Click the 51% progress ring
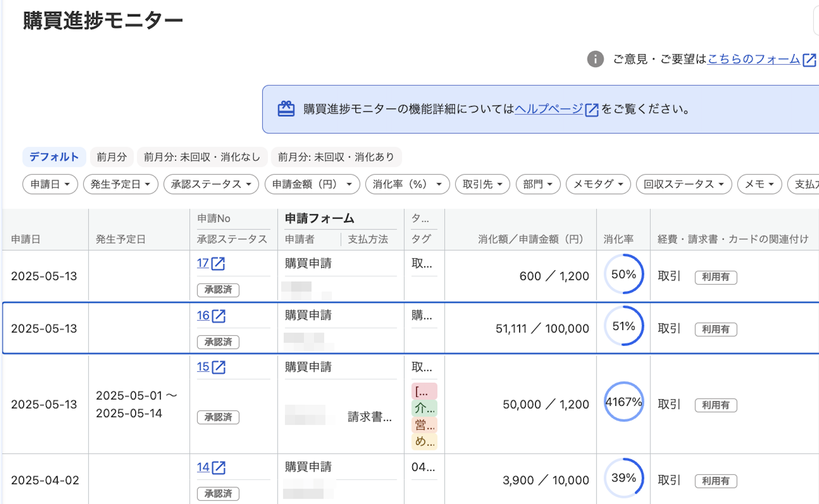Viewport: 819px width, 504px height. (624, 326)
